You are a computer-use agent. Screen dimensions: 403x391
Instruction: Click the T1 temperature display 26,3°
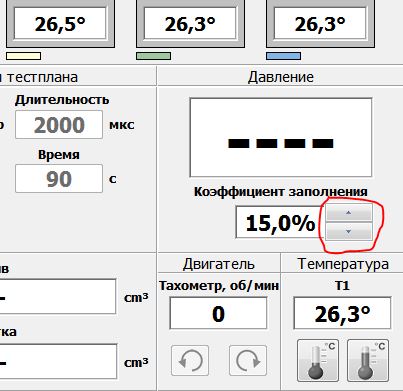click(x=342, y=313)
